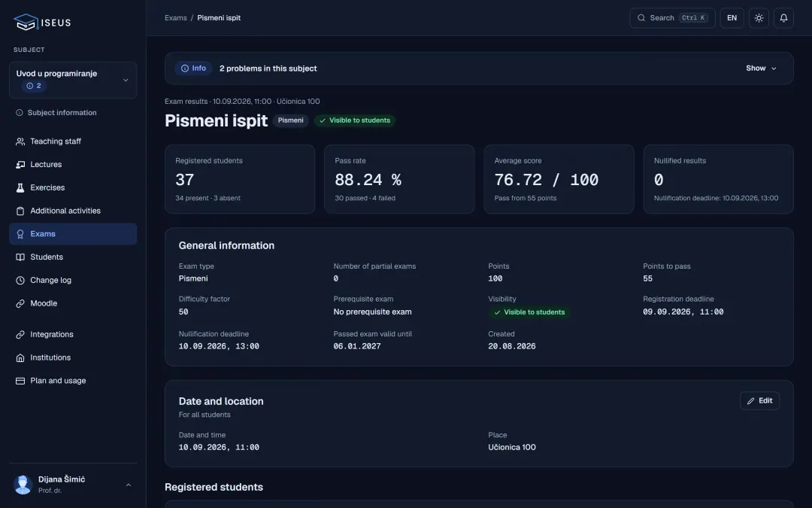Click the place value Učionica 100
Image resolution: width=812 pixels, height=508 pixels.
(512, 447)
